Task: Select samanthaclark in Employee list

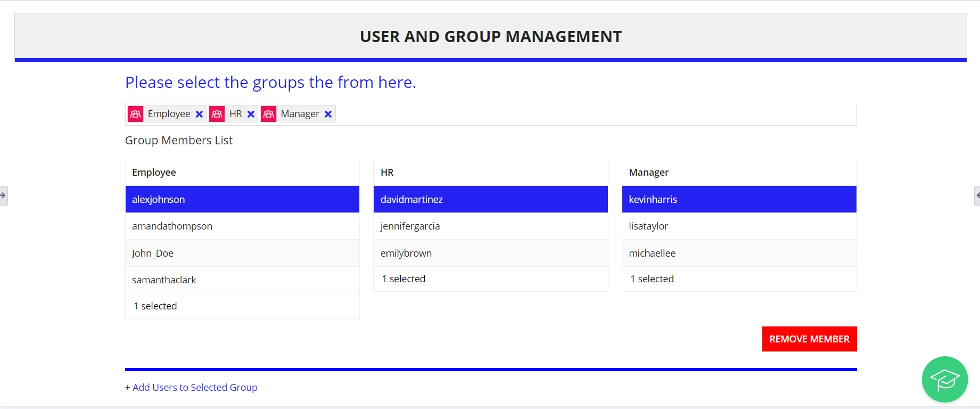Action: (242, 280)
